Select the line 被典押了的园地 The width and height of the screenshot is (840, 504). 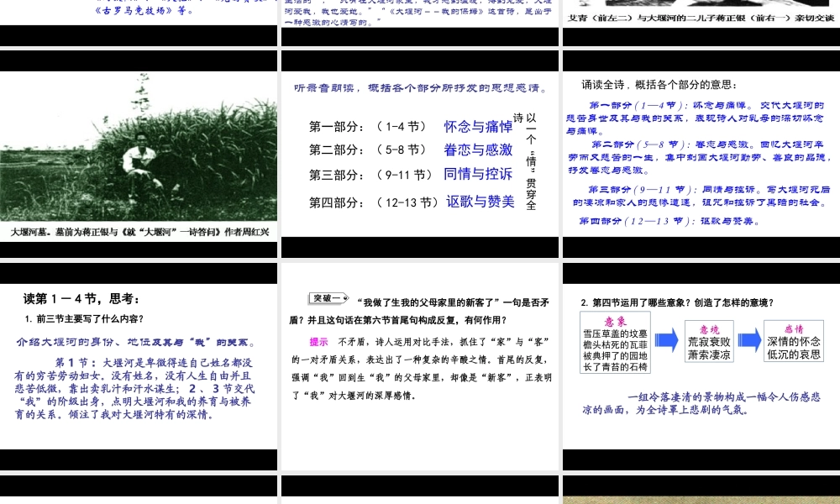click(x=615, y=355)
